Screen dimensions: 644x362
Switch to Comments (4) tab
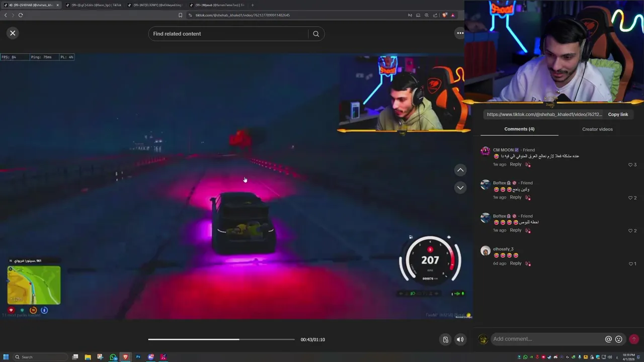[x=519, y=129]
